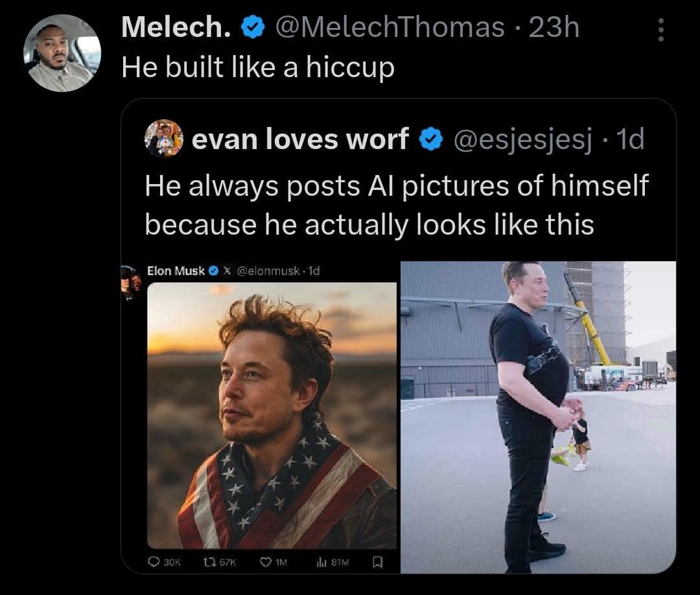Click evan loves worf's small avatar

pyautogui.click(x=164, y=138)
